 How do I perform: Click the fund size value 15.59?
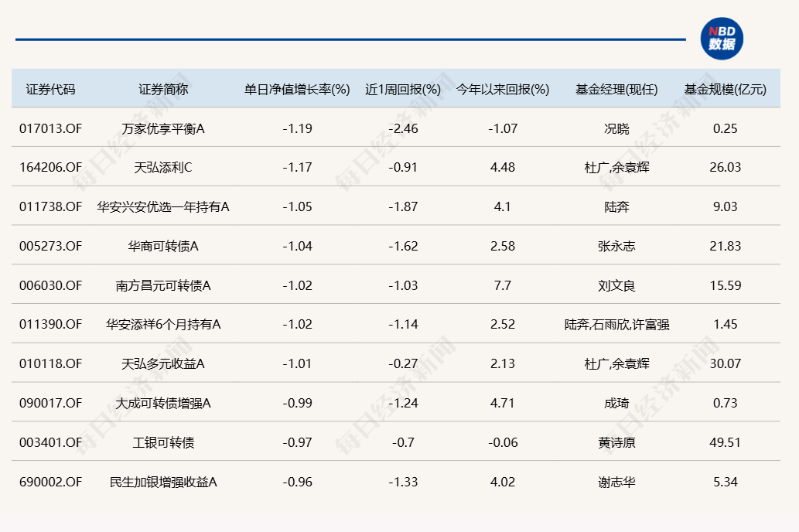[x=725, y=285]
